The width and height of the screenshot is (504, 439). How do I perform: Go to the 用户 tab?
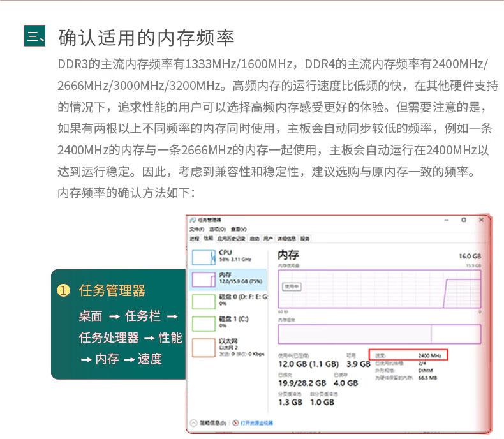pyautogui.click(x=268, y=239)
